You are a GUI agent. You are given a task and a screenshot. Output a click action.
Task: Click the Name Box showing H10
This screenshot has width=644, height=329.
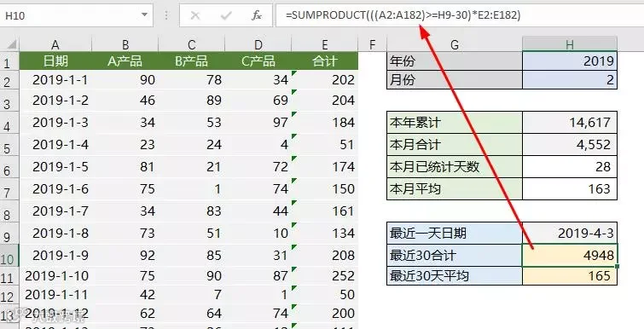77,15
